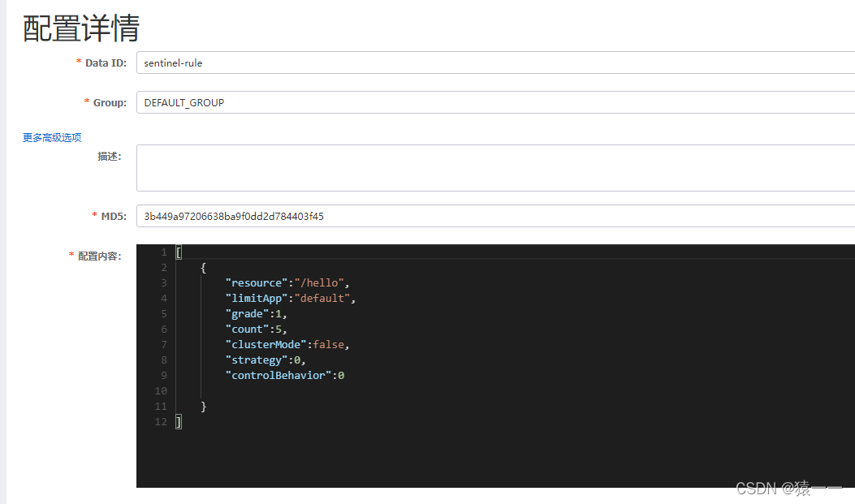Click editor line with "controlBehavior":0
Viewport: 855px width, 504px height.
tap(285, 376)
